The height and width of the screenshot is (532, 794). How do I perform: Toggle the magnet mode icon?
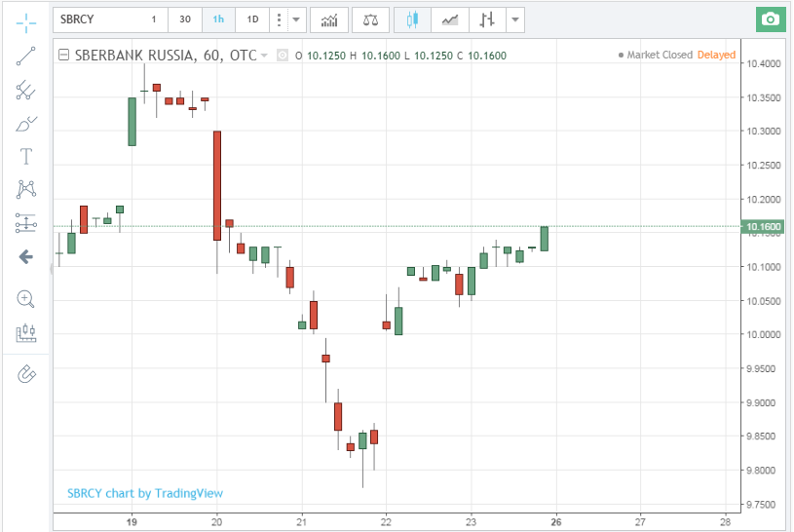click(26, 374)
